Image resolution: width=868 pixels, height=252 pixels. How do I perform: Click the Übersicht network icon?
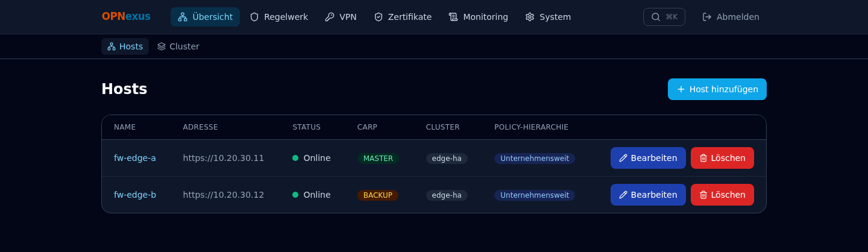(183, 17)
